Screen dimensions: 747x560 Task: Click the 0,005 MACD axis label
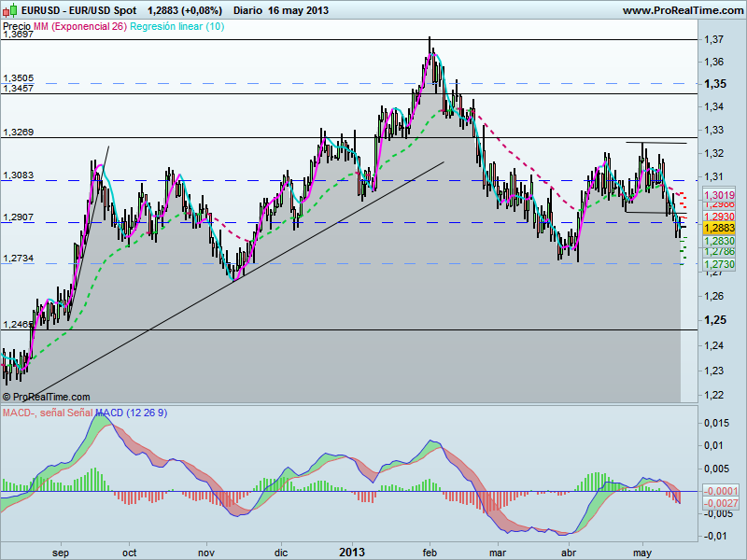716,469
